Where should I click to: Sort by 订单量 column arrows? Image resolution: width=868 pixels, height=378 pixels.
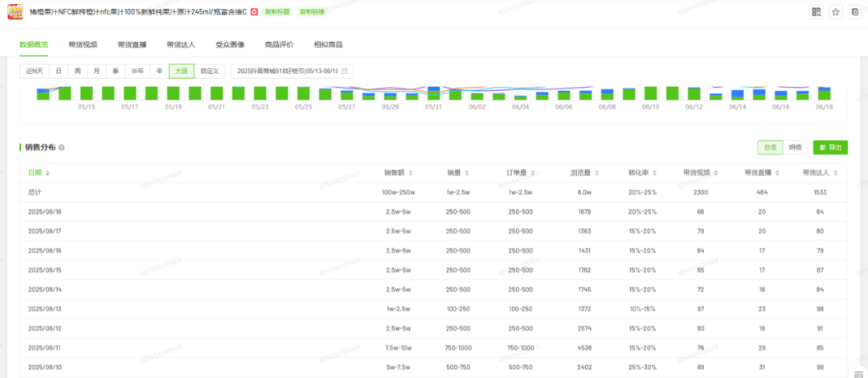coord(533,173)
